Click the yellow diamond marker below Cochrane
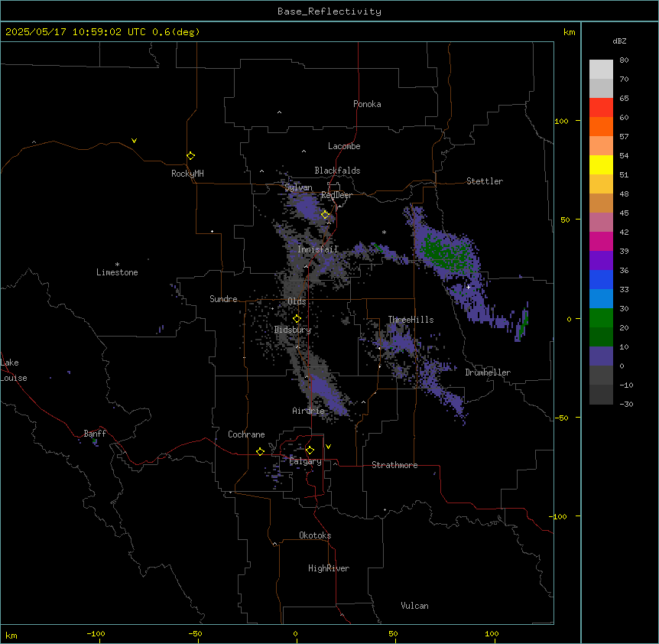 click(260, 451)
